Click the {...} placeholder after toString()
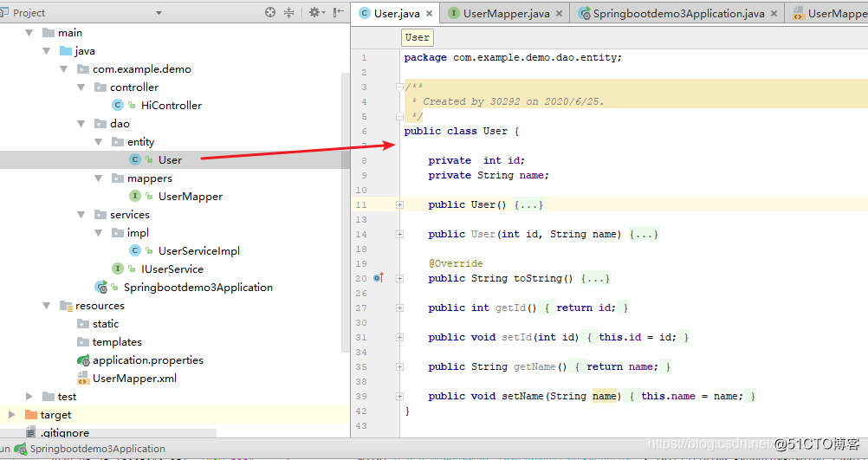The height and width of the screenshot is (460, 868). click(x=595, y=278)
